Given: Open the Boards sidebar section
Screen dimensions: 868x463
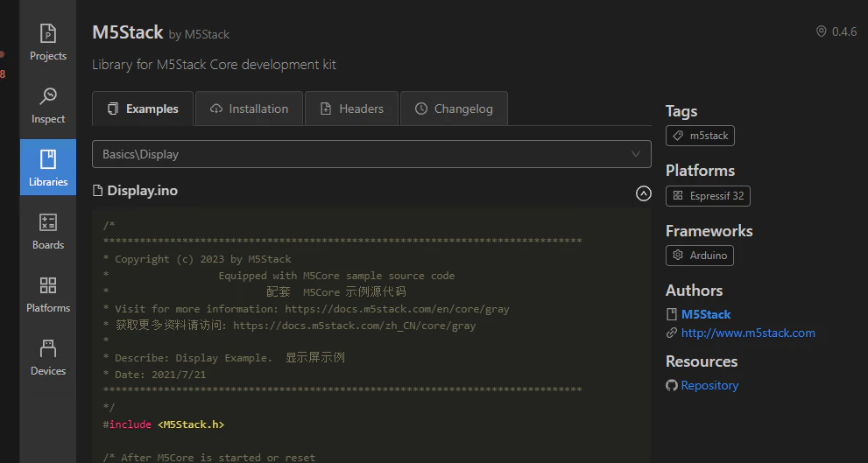Looking at the screenshot, I should click(48, 232).
